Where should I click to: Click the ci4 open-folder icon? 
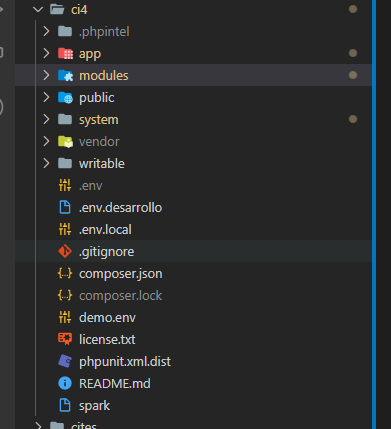[57, 9]
